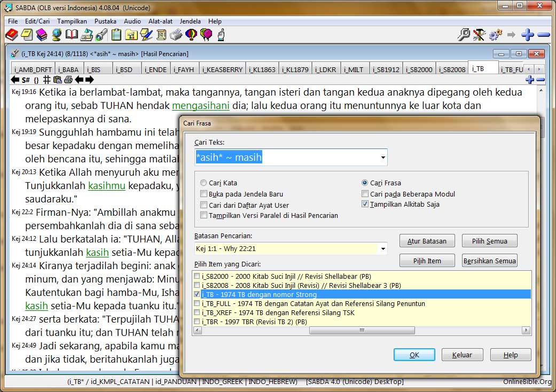
Task: Enable Buka pada Jendela Baru checkbox
Action: click(203, 194)
